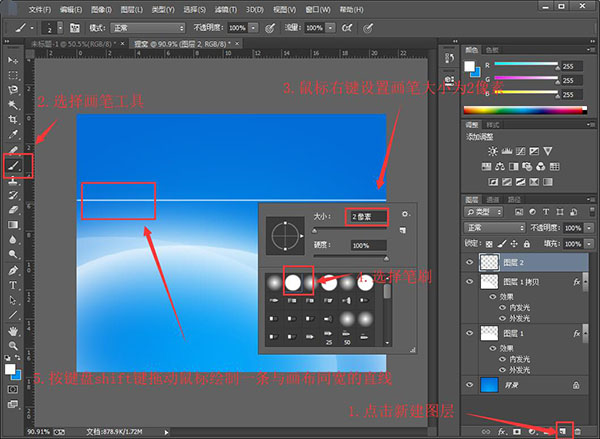Screen dimensions: 600x439
Task: Enable airbrush mode in options bar
Action: 347,28
